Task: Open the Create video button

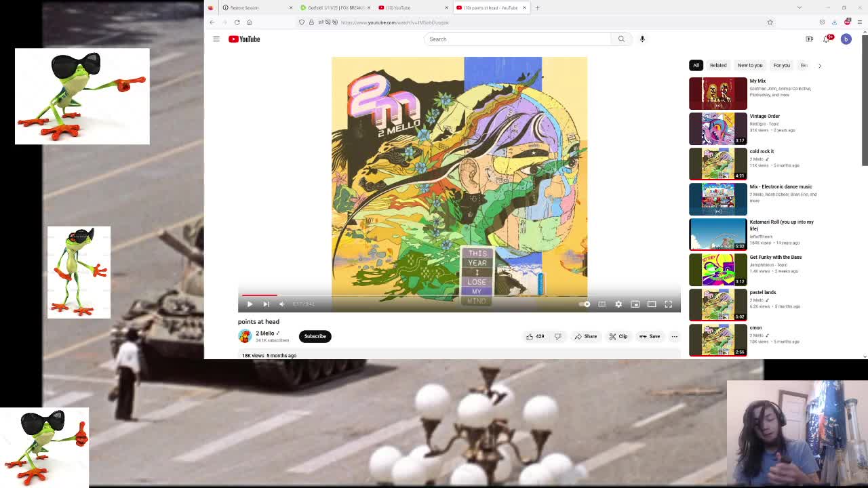Action: pyautogui.click(x=809, y=39)
